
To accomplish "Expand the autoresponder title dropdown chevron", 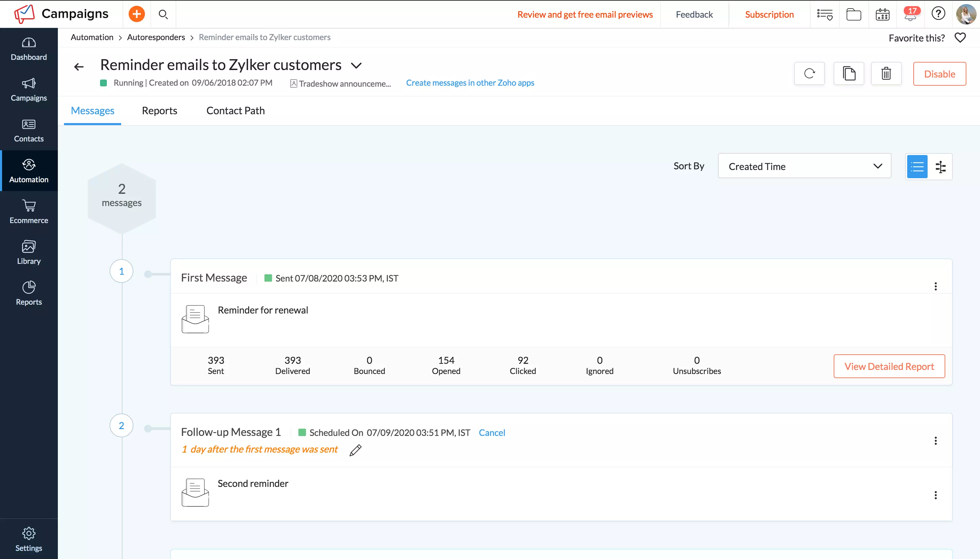I will pyautogui.click(x=357, y=66).
